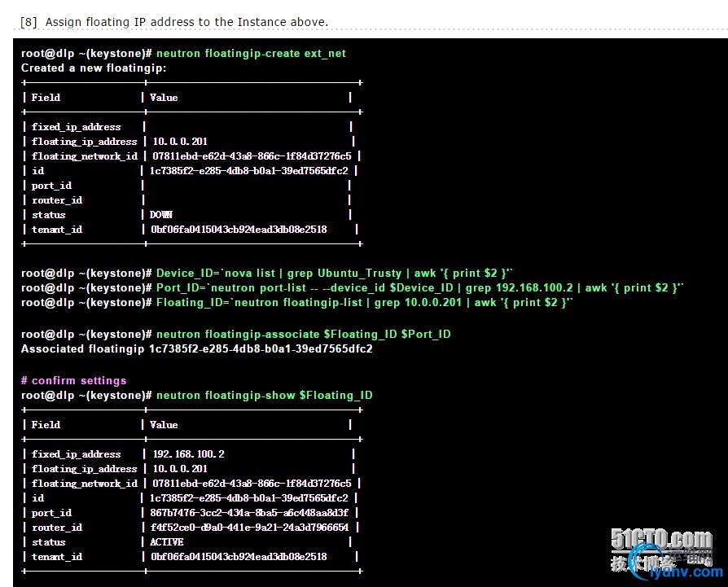Click the floating_network_id value in the floatingip-create table
The height and width of the screenshot is (587, 728).
click(x=252, y=156)
